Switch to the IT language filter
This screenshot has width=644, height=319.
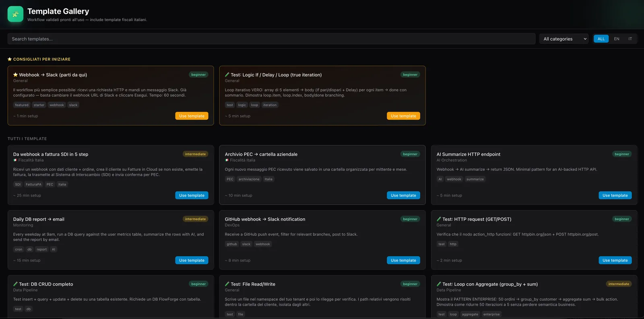click(630, 39)
